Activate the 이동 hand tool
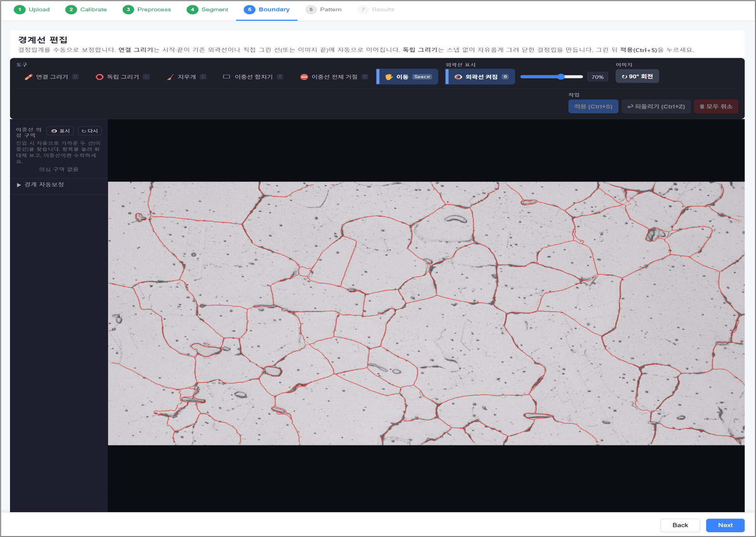 click(x=408, y=77)
